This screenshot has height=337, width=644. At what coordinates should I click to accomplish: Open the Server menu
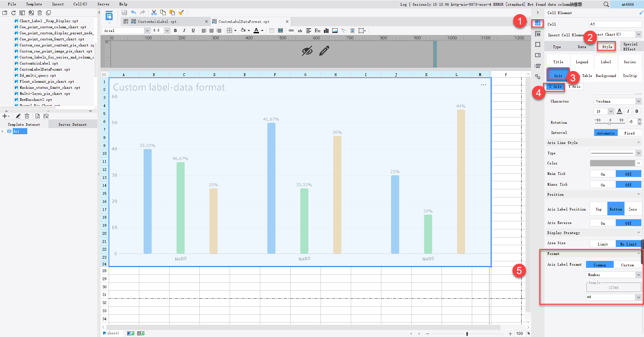103,4
